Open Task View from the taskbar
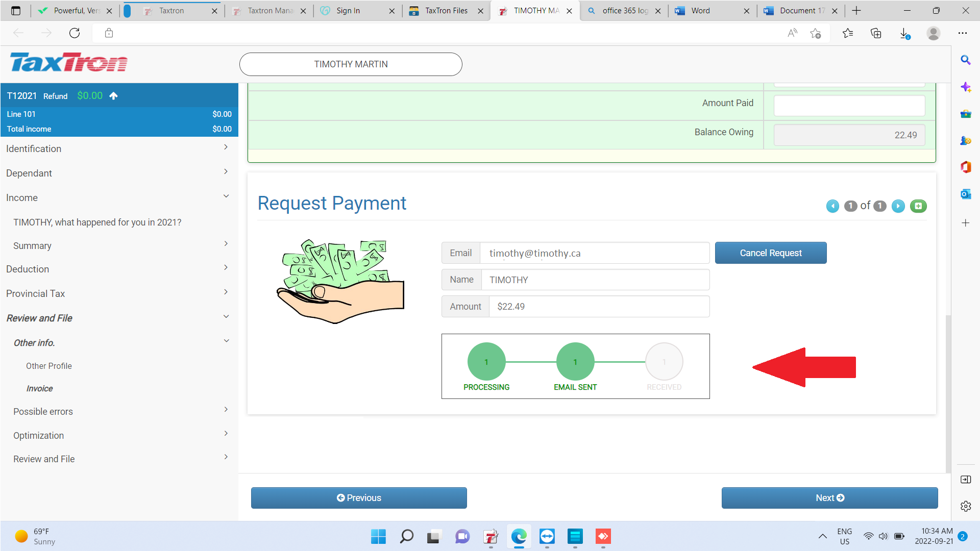Screen dimensions: 980x551 (x=433, y=537)
